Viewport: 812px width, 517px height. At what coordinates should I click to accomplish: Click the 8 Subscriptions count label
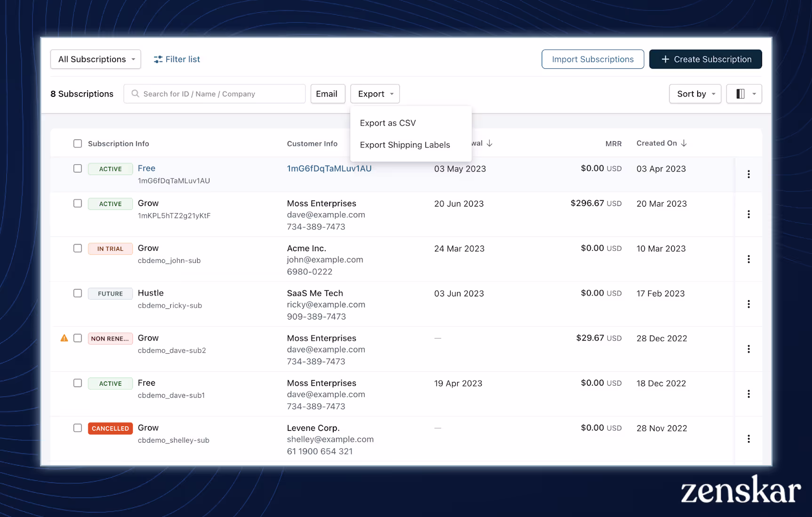(82, 94)
